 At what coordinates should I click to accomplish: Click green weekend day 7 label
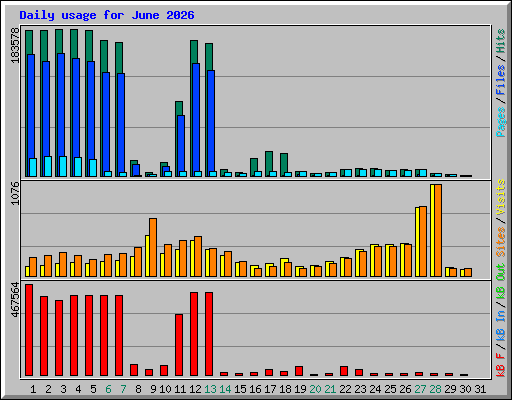[x=123, y=389]
